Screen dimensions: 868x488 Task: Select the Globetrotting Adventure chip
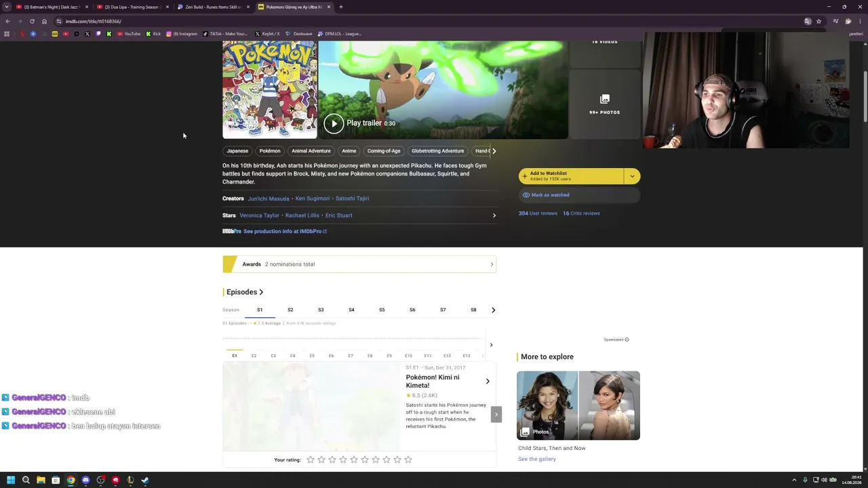point(437,151)
